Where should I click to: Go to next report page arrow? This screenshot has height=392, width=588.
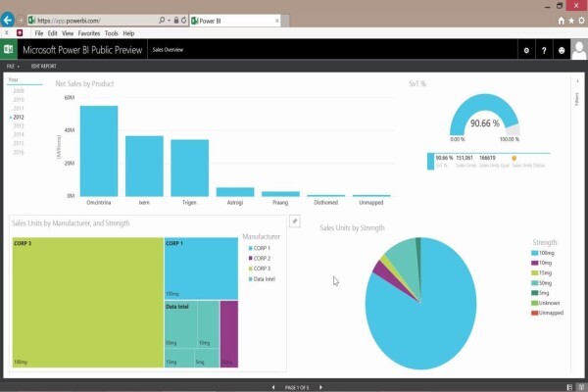pos(320,387)
